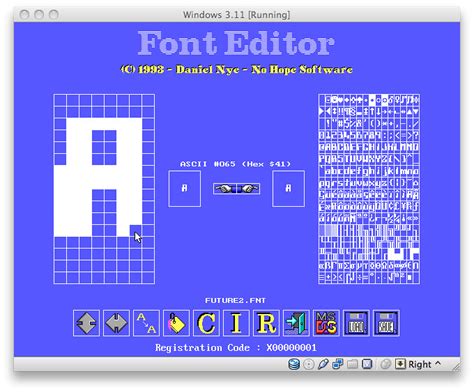Toggle the top-left pixel of the editing grid
This screenshot has height=392, width=474.
(x=60, y=100)
